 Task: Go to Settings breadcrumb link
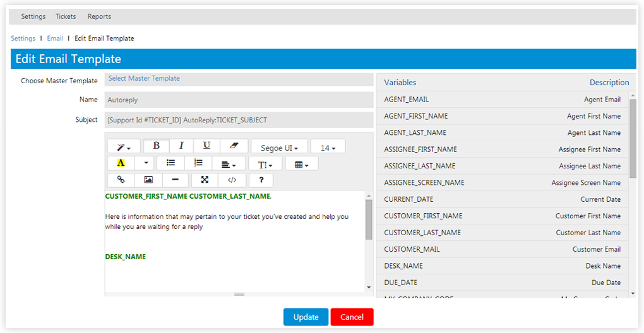[23, 38]
